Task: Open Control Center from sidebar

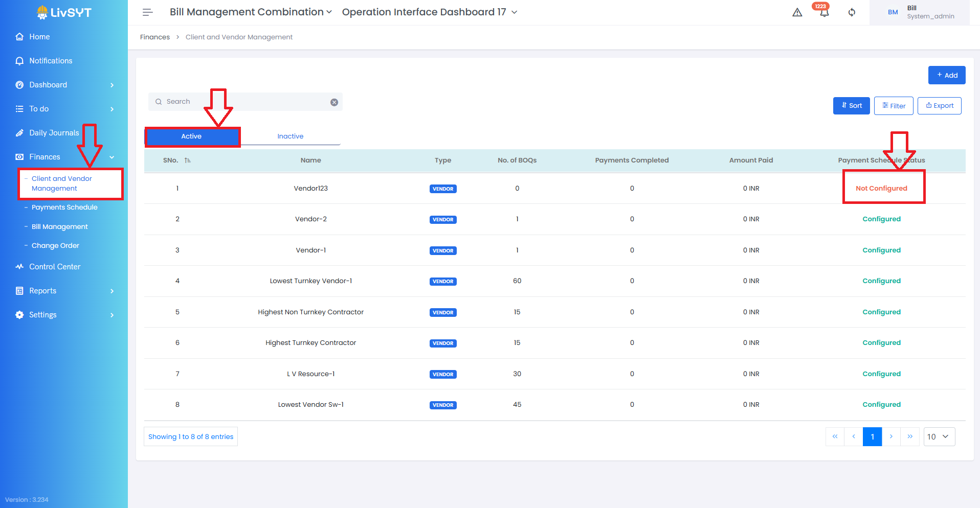Action: pyautogui.click(x=55, y=267)
